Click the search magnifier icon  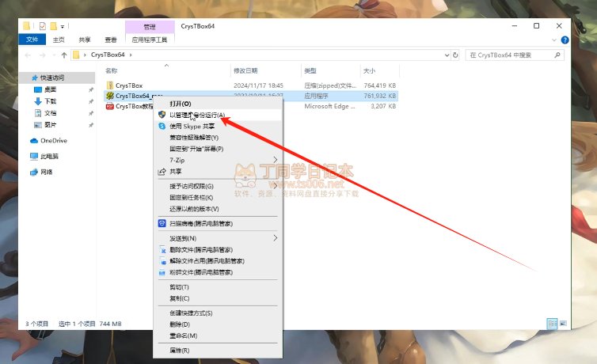tap(557, 55)
